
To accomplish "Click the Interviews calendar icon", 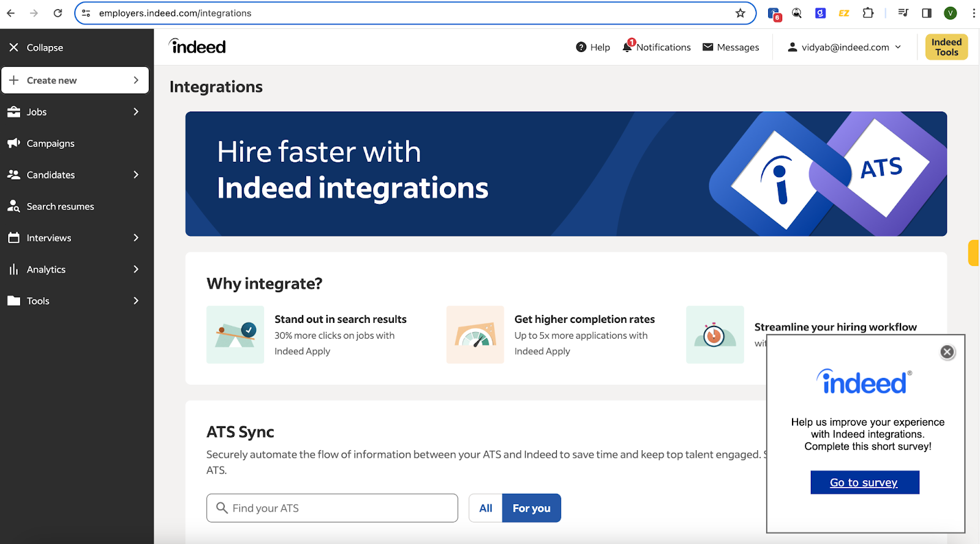I will [14, 238].
